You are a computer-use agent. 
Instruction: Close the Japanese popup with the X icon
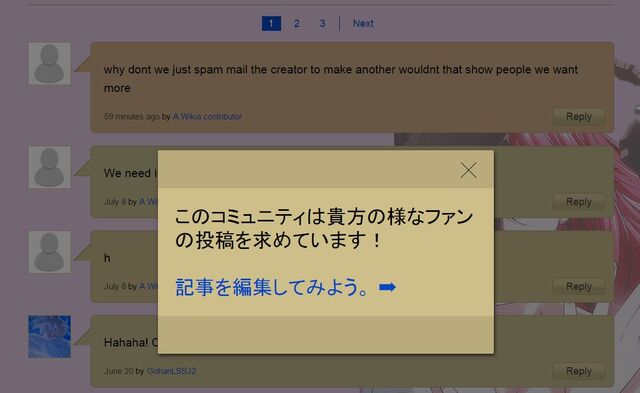468,170
